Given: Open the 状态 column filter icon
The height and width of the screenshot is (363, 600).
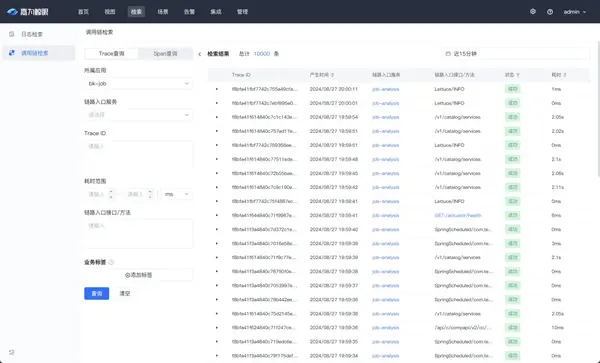Looking at the screenshot, I should coord(518,75).
